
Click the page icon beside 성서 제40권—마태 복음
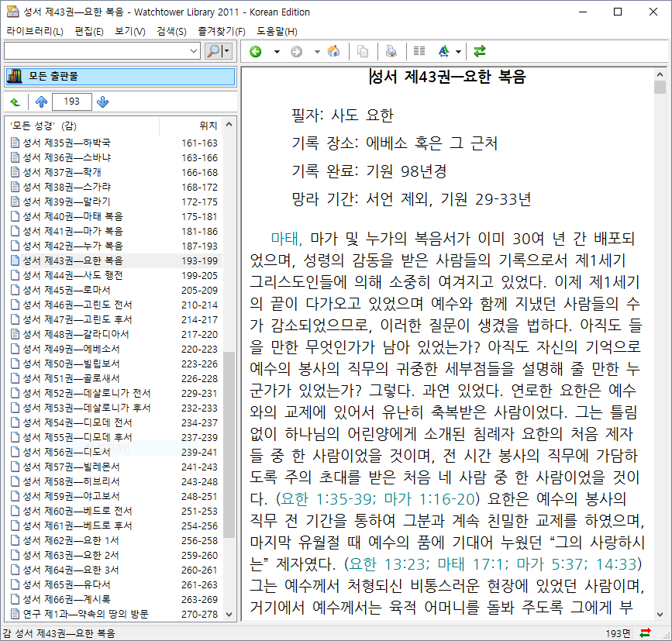[x=15, y=216]
